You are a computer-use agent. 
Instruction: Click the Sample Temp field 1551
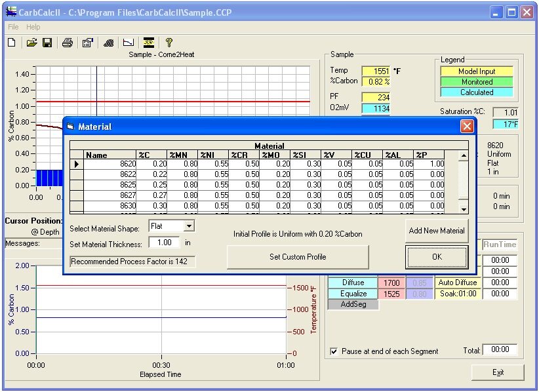pyautogui.click(x=376, y=71)
